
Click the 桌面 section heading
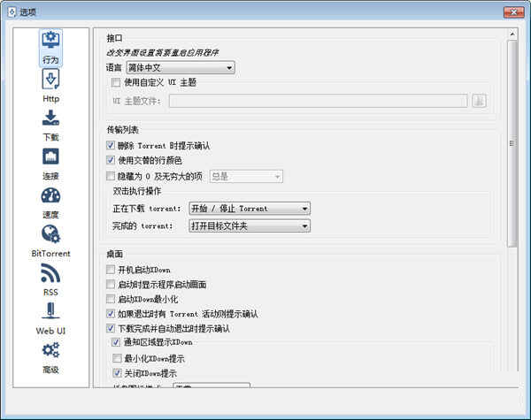pyautogui.click(x=114, y=254)
